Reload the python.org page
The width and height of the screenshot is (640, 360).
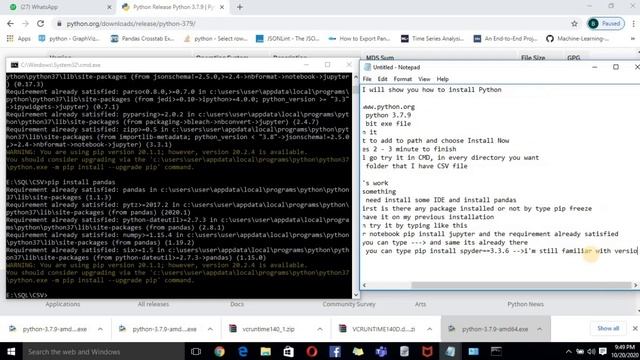(40, 24)
